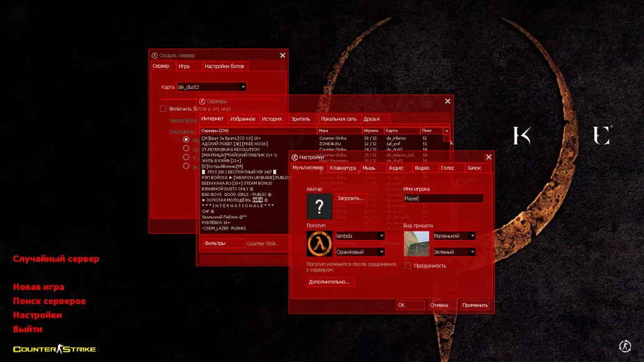This screenshot has height=362, width=644.
Task: Open the Настройки ботов tab
Action: point(224,66)
